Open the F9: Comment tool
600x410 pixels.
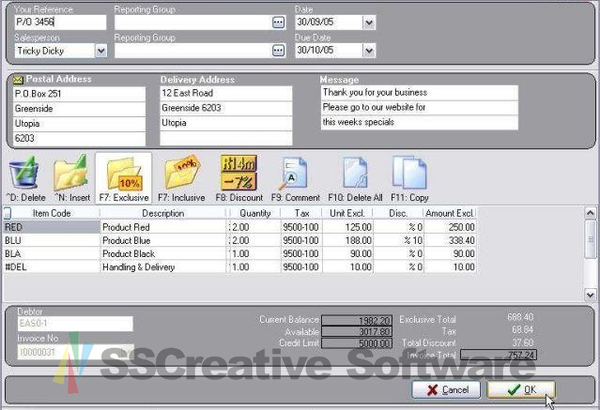pyautogui.click(x=293, y=173)
